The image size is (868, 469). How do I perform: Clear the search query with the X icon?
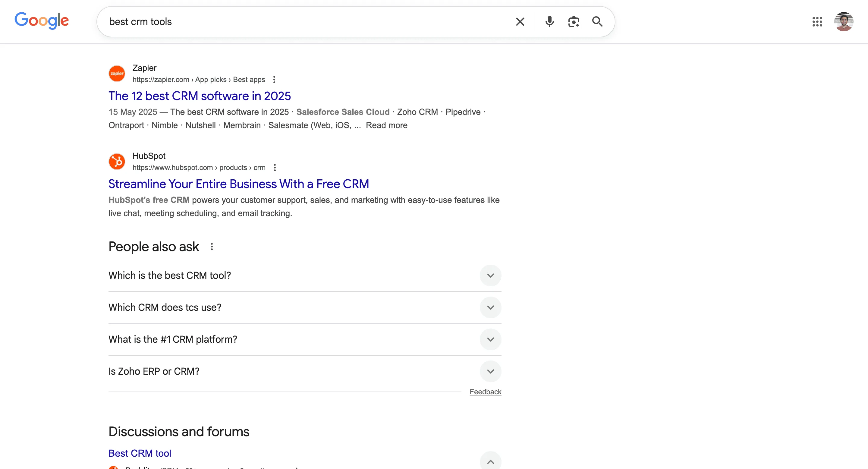(x=520, y=22)
